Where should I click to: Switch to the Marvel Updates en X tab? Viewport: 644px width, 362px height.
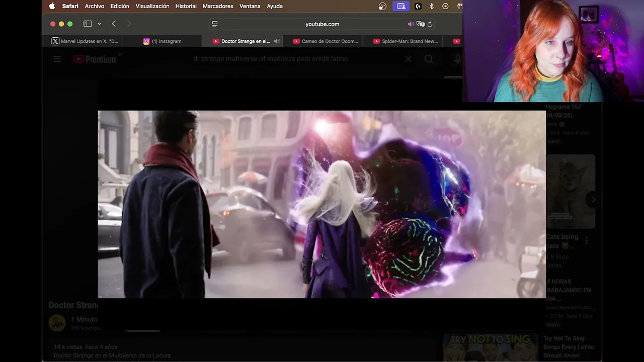86,41
